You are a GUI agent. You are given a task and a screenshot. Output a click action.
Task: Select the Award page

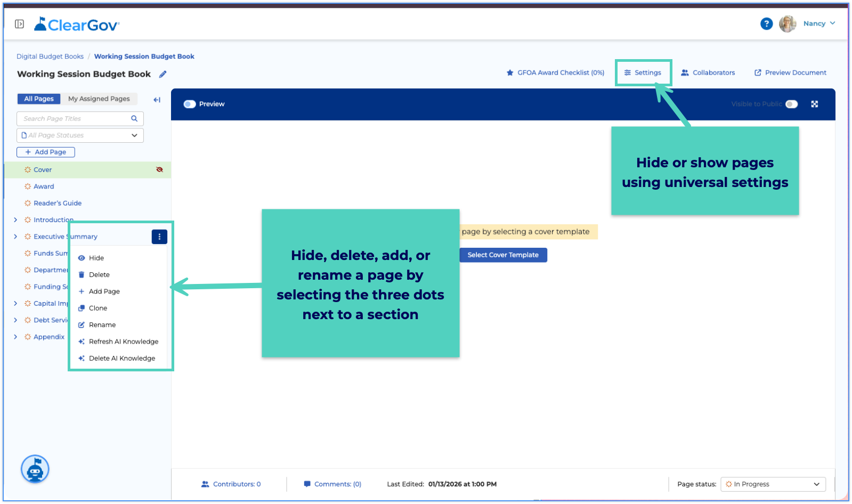[44, 186]
